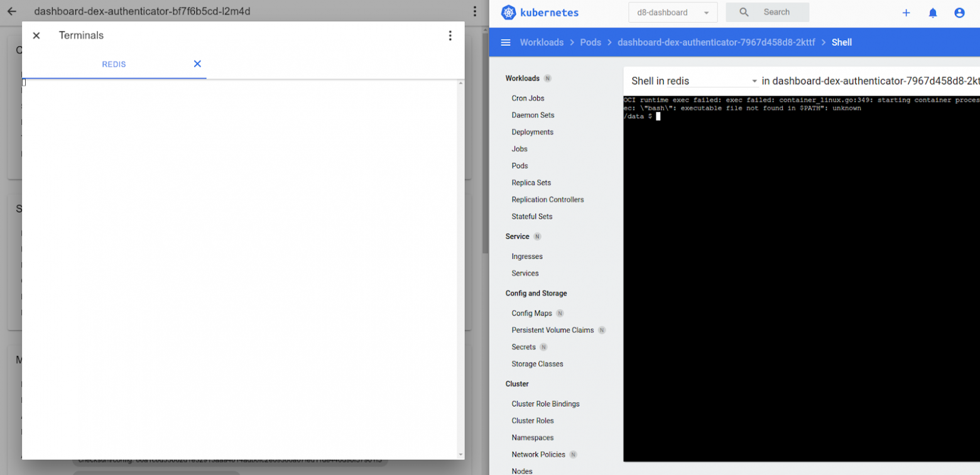This screenshot has width=980, height=475.
Task: Open the Terminals dialog three-dot menu
Action: (x=450, y=36)
